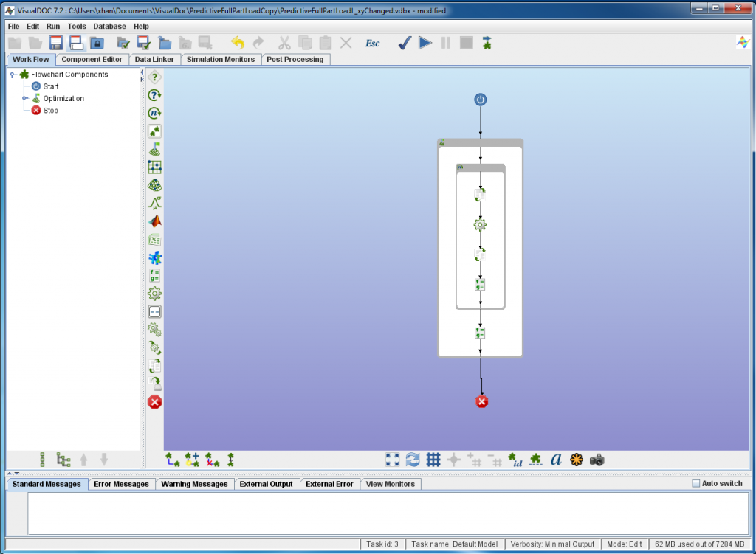Open the Standard Messages tab

click(47, 484)
